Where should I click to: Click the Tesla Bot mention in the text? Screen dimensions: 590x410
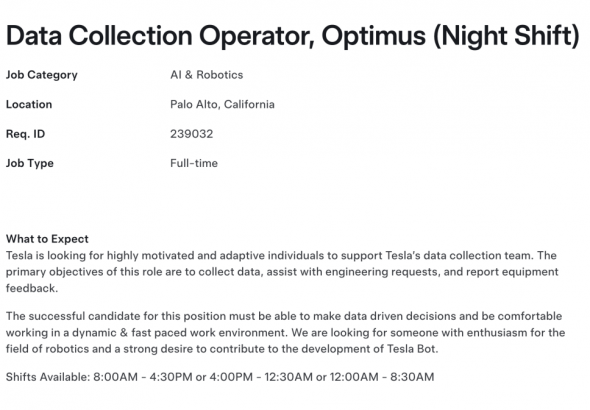(x=412, y=349)
